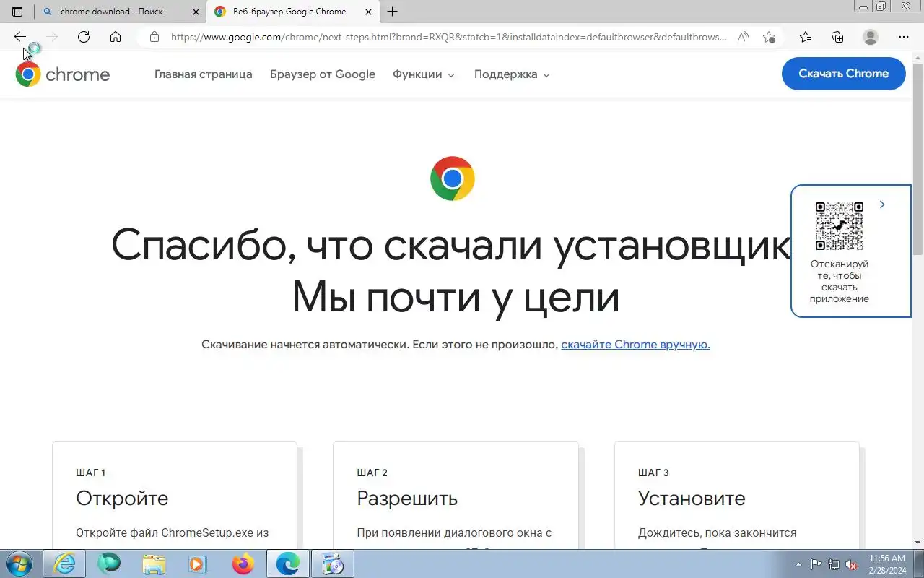Select the 'Веб-браузер Google Chrome' tab

[x=292, y=12]
